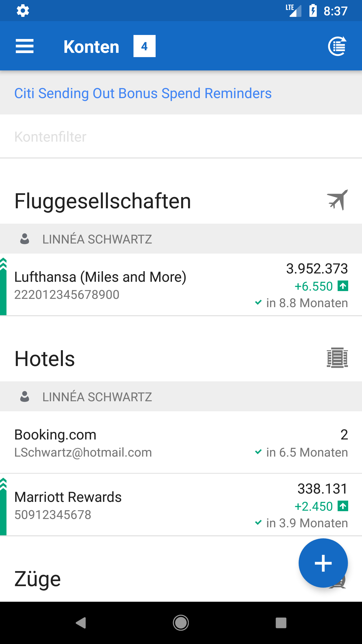Open the Marriott Rewards account

pos(181,505)
